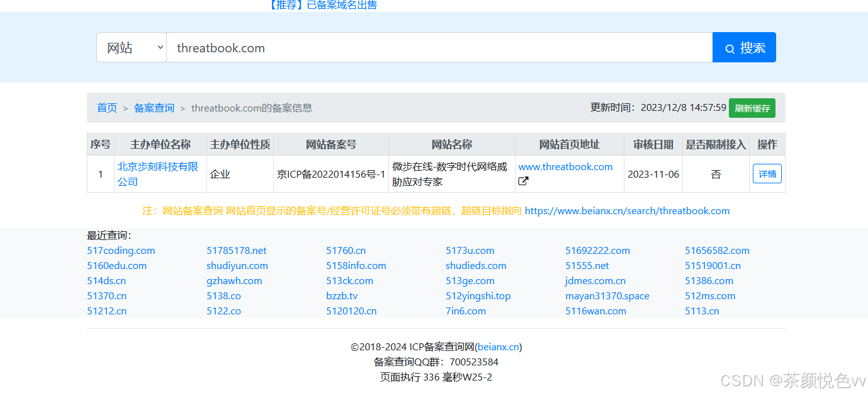Open recent query 51692222.com
The height and width of the screenshot is (395, 868).
click(x=597, y=251)
